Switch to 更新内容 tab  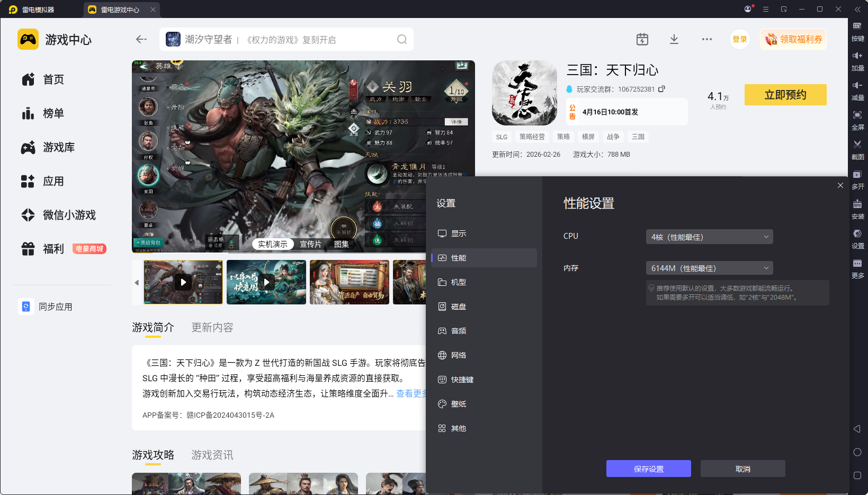(x=212, y=328)
